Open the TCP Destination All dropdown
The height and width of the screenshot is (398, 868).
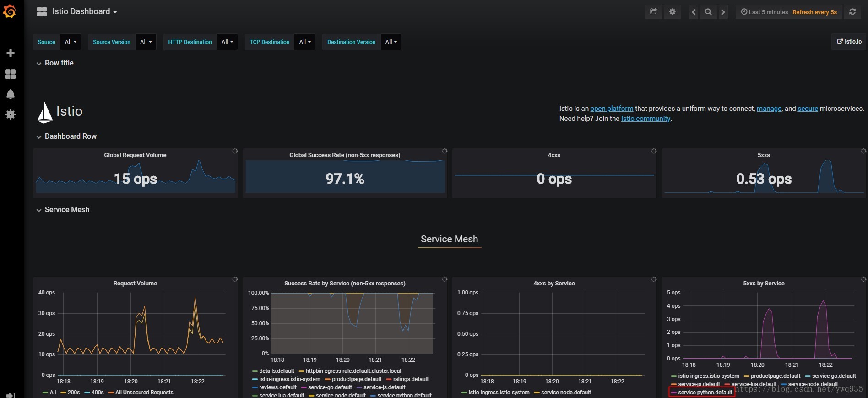[x=305, y=42]
